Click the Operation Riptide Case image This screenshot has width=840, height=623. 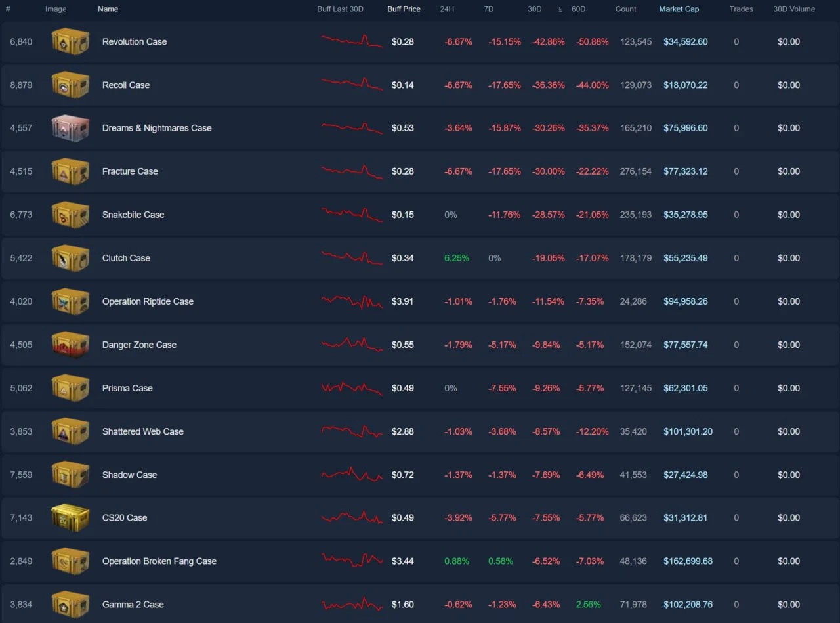point(70,301)
